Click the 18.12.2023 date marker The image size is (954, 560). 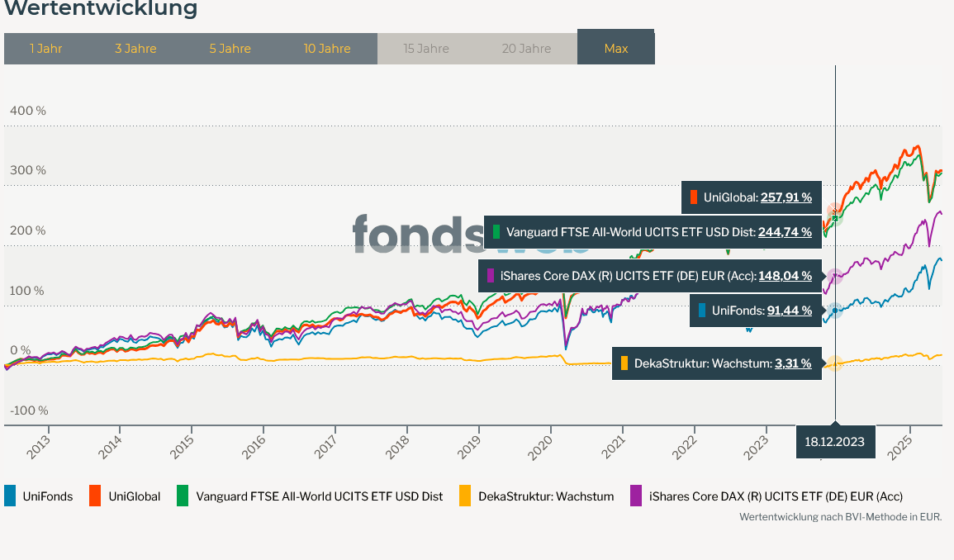click(834, 442)
